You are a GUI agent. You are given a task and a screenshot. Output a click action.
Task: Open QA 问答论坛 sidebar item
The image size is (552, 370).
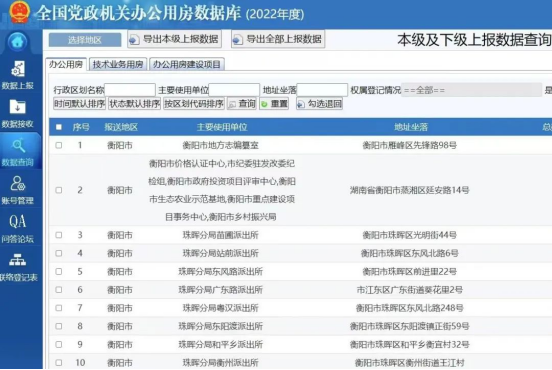click(18, 228)
